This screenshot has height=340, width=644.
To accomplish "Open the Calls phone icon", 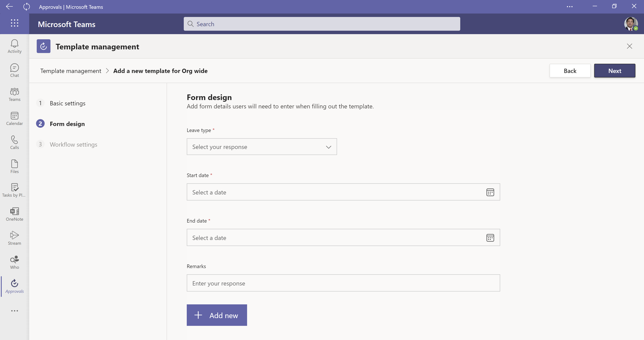I will click(15, 143).
